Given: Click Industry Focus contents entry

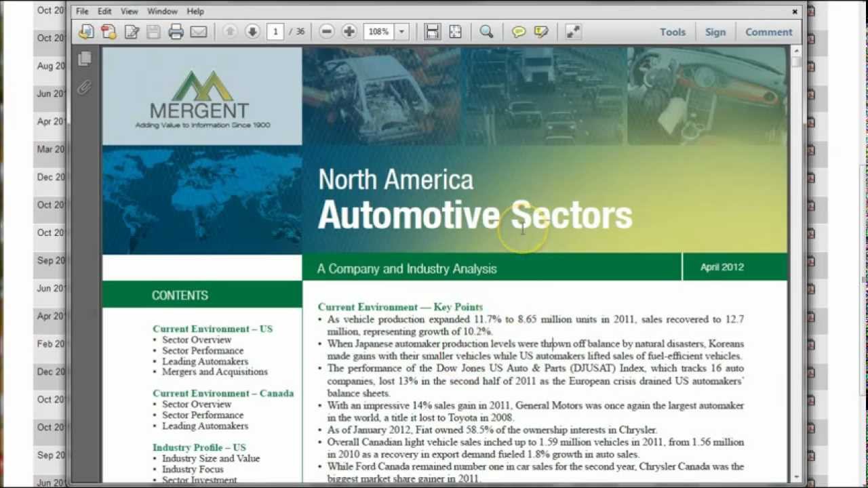Looking at the screenshot, I should (x=193, y=469).
